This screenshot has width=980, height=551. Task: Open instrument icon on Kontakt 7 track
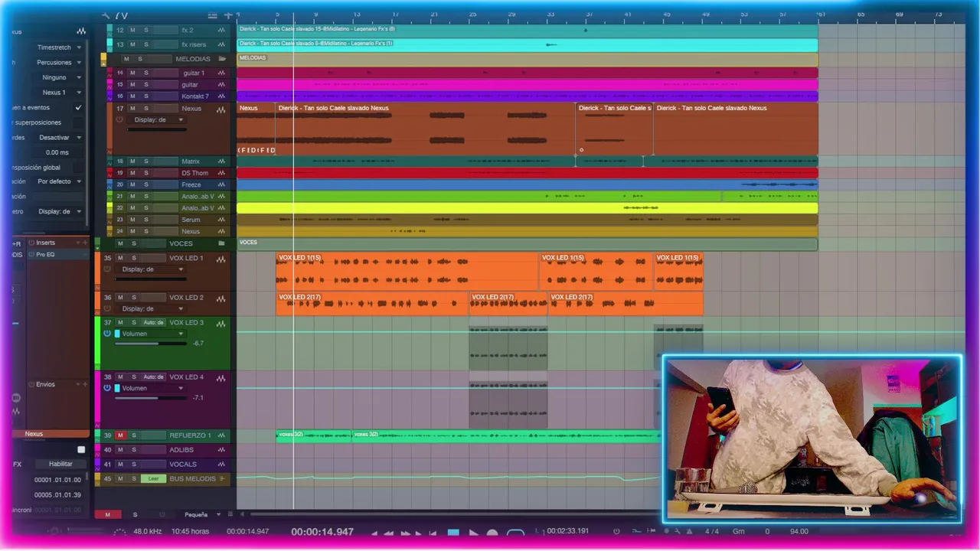[x=221, y=96]
